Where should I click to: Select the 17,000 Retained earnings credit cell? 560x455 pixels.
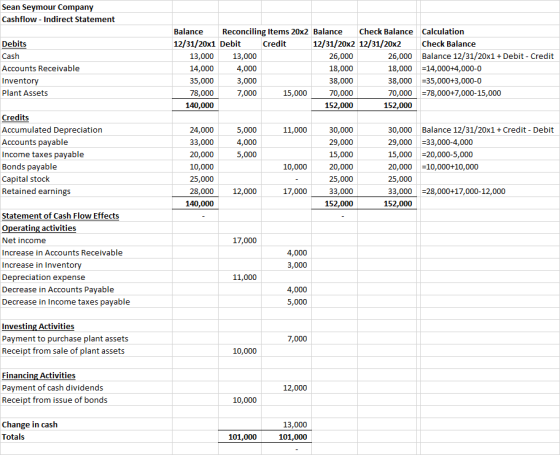coord(295,191)
